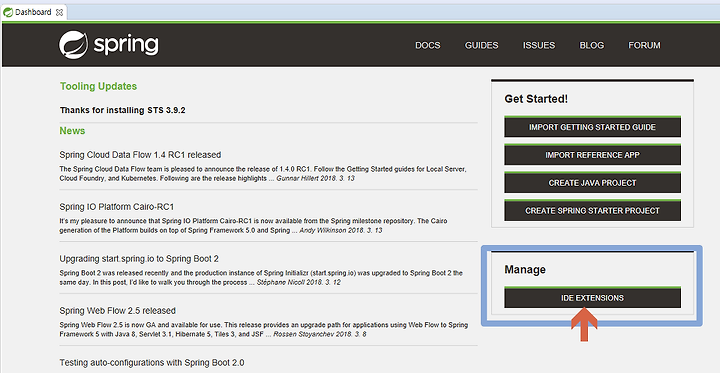Click the Import Getting Started Guide button

(592, 126)
